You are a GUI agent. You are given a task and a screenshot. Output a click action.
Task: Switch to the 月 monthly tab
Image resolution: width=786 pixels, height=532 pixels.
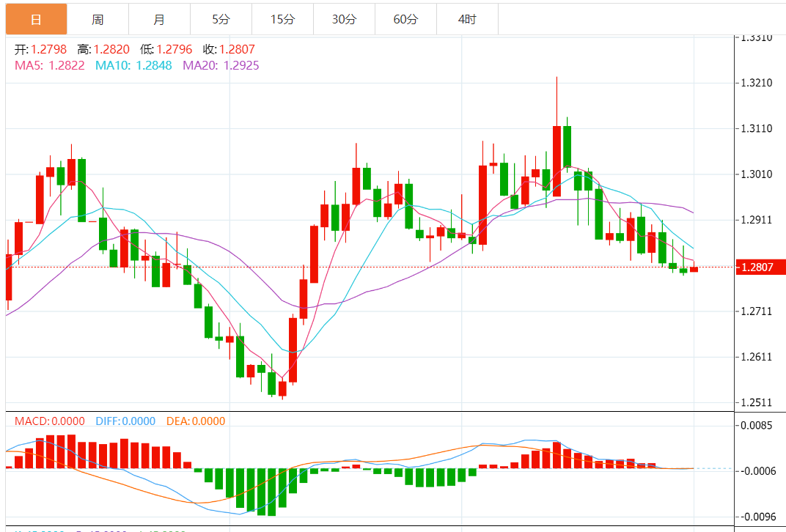pos(159,20)
